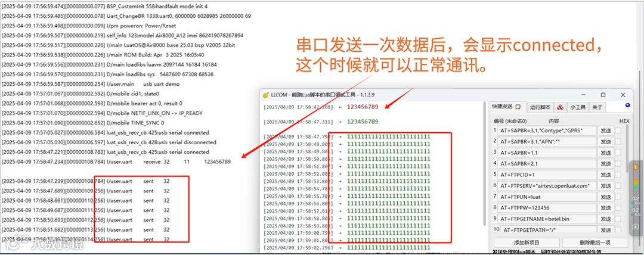Switch to the 运行脚本 tab

coord(540,107)
